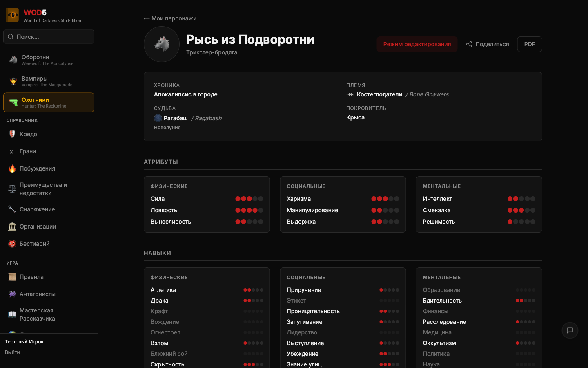Enable Режим редактирования
This screenshot has height=368, width=588.
coord(417,44)
